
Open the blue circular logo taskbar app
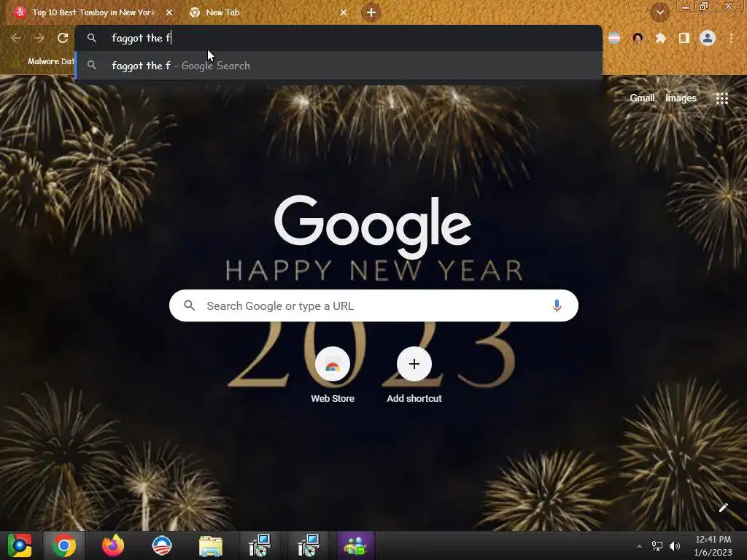click(162, 545)
